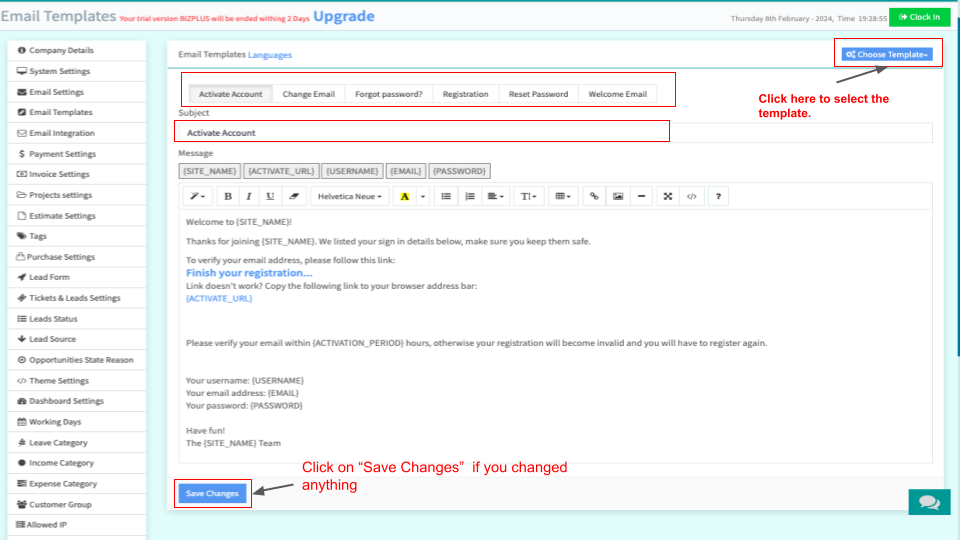Open the chat bubble widget

pyautogui.click(x=929, y=502)
